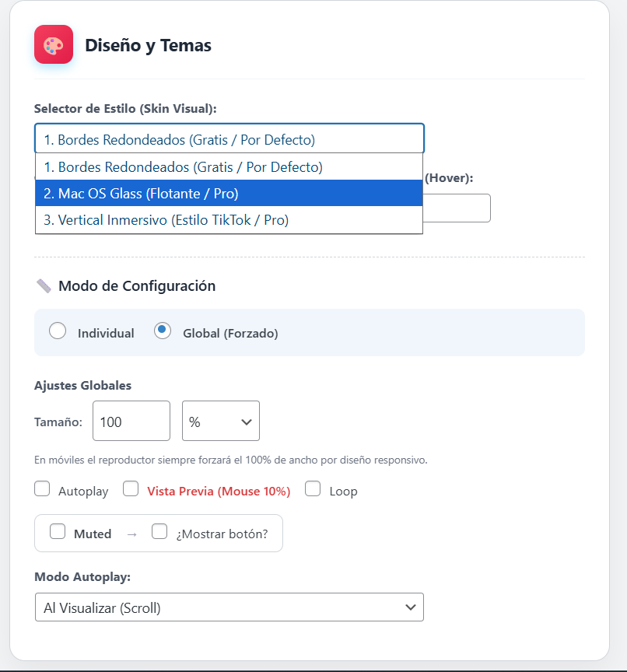The height and width of the screenshot is (672, 627).
Task: Open the Selector de Estilo dropdown
Action: (x=229, y=140)
